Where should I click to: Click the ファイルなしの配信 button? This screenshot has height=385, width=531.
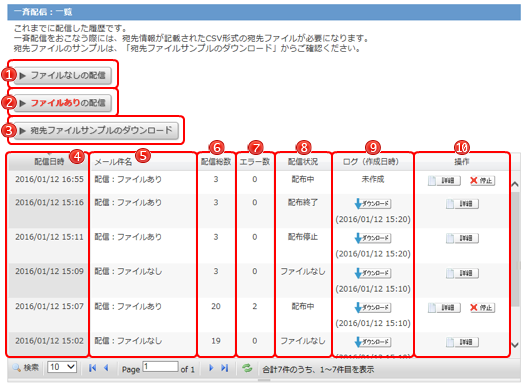point(63,75)
